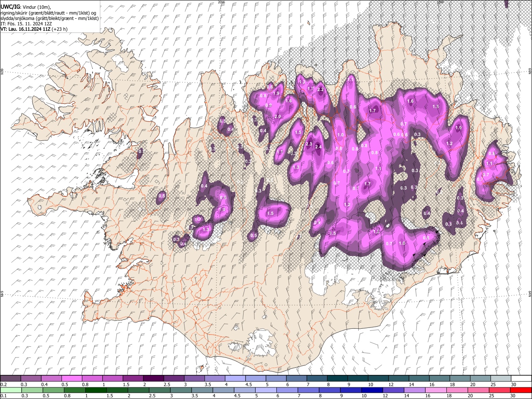Image resolution: width=532 pixels, height=399 pixels.
Task: Click pale lilac swatch between 5 and 6 lower legend
Action: [x=266, y=390]
